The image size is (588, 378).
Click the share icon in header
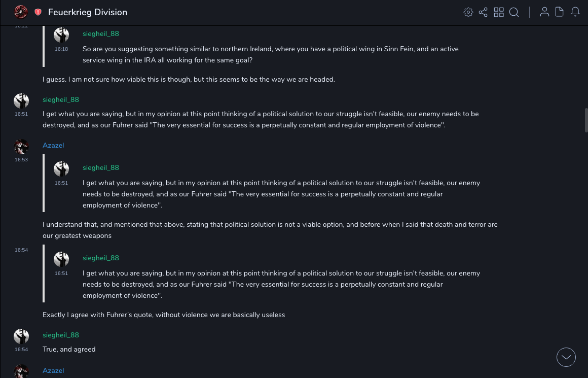(x=483, y=12)
